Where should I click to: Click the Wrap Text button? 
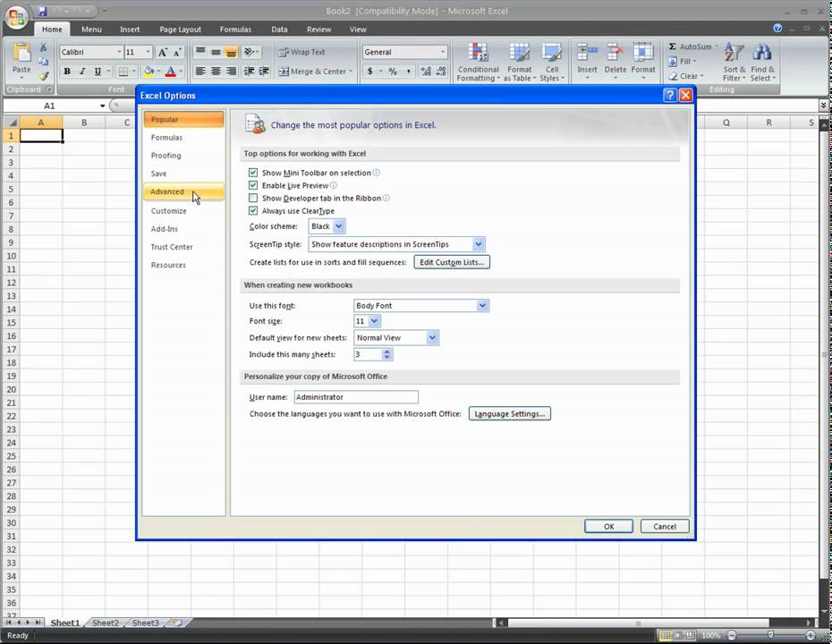tap(301, 52)
